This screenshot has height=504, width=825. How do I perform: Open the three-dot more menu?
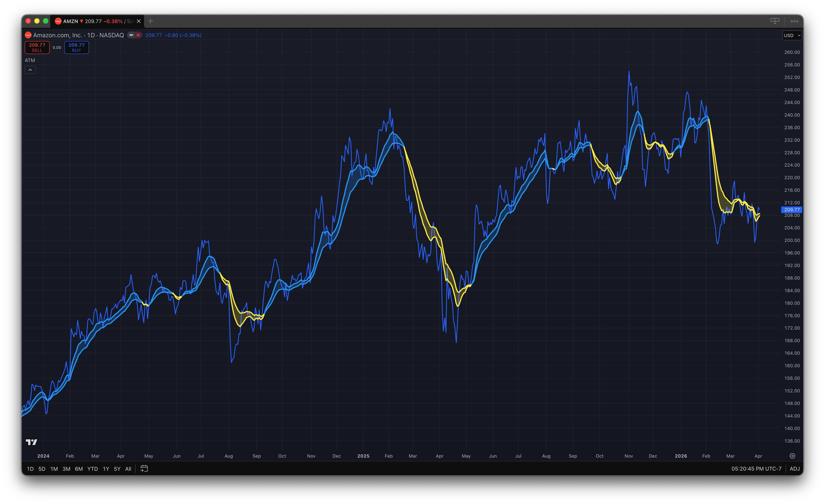[x=794, y=21]
